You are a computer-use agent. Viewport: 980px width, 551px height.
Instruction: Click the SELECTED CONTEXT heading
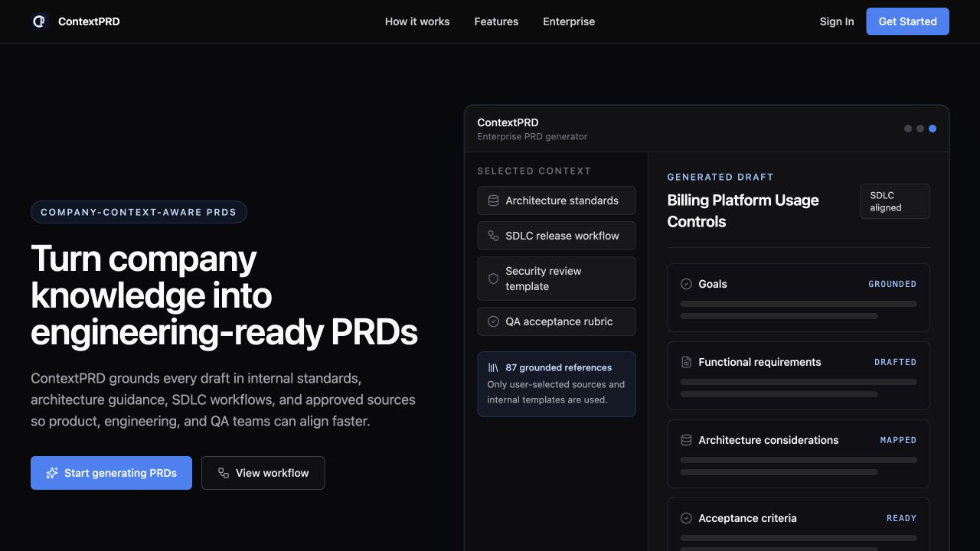(534, 171)
